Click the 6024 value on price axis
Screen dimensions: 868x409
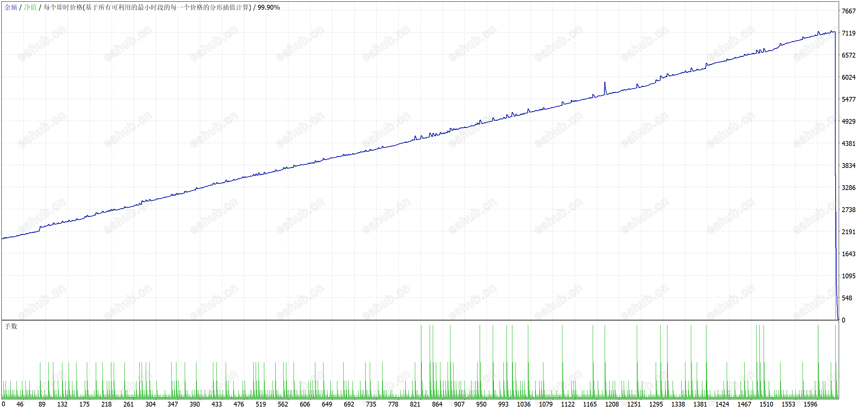point(848,77)
